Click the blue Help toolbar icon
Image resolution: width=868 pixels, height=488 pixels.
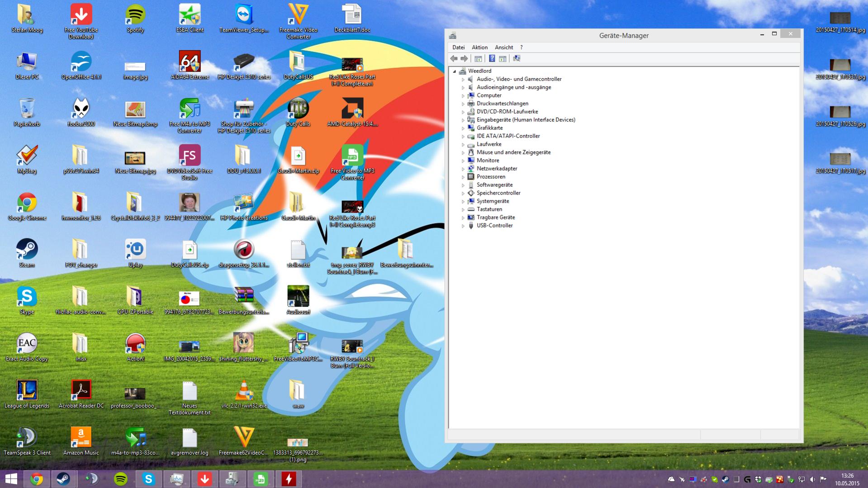(x=492, y=58)
